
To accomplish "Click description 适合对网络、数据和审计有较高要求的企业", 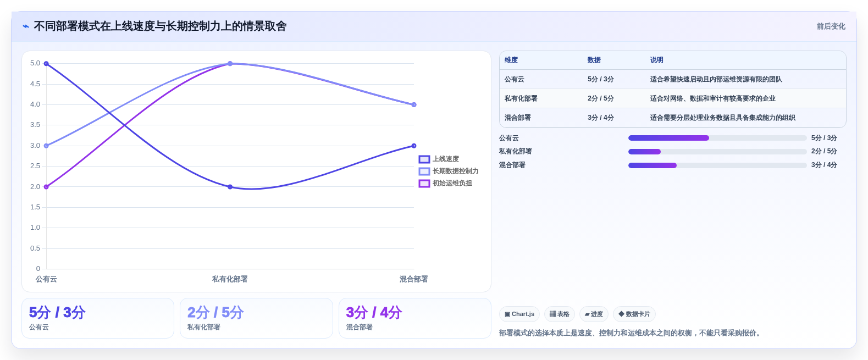I will (x=712, y=98).
